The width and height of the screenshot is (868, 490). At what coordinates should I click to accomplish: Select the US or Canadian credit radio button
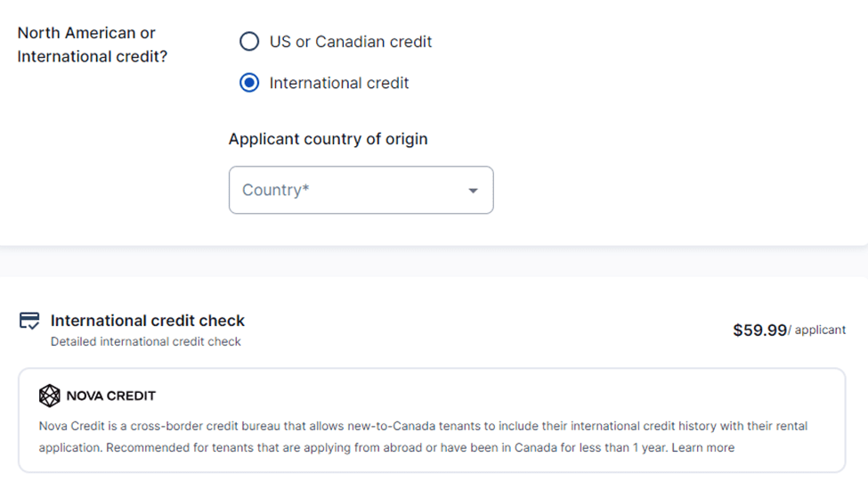pyautogui.click(x=250, y=42)
